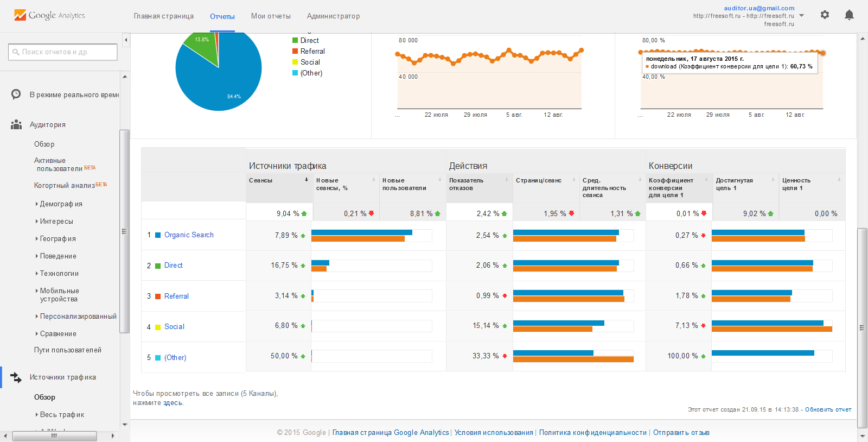Click the real-time clock icon in sidebar
Image resolution: width=868 pixels, height=442 pixels.
tap(16, 94)
